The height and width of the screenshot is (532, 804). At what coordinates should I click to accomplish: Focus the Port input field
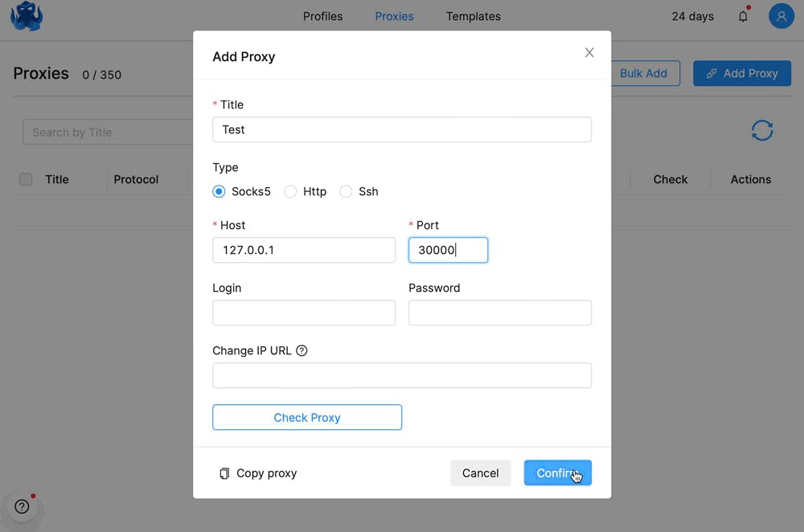448,250
